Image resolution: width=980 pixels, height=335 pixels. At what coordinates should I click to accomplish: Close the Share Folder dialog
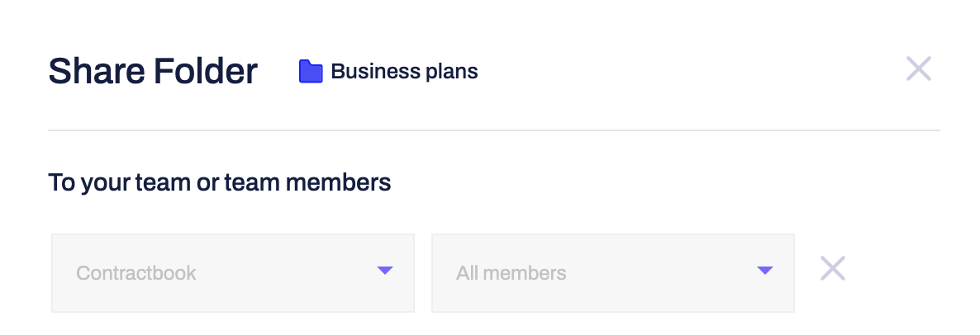point(919,68)
